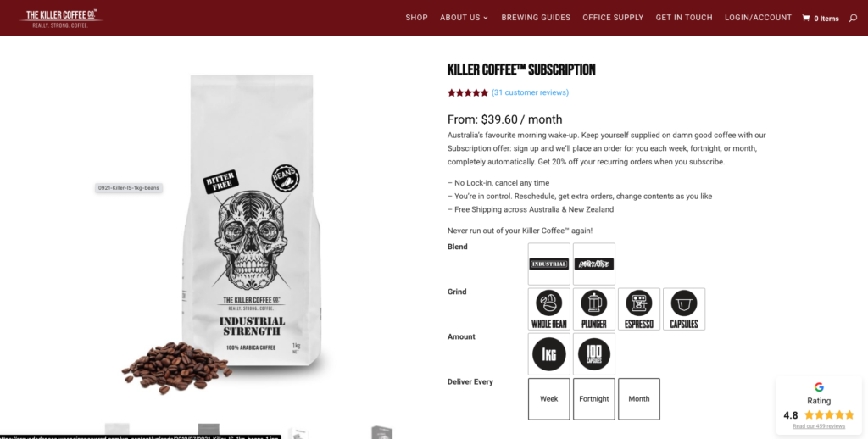The image size is (868, 439).
Task: Select Whole Bean grind icon
Action: pos(548,308)
